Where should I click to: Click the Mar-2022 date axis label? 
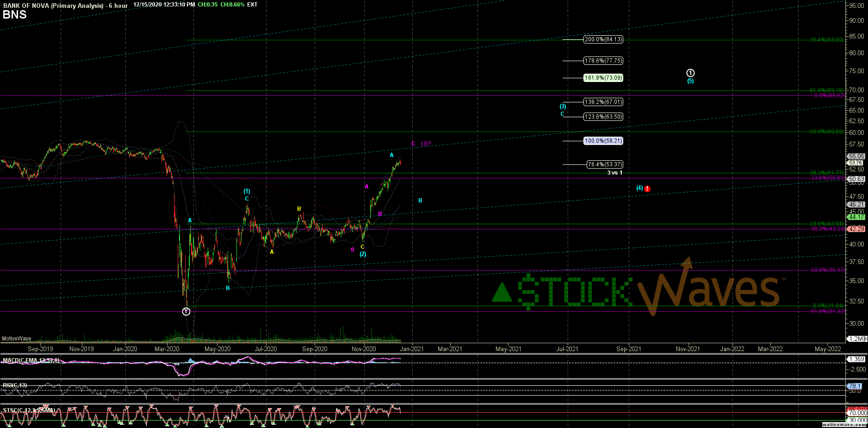[770, 349]
